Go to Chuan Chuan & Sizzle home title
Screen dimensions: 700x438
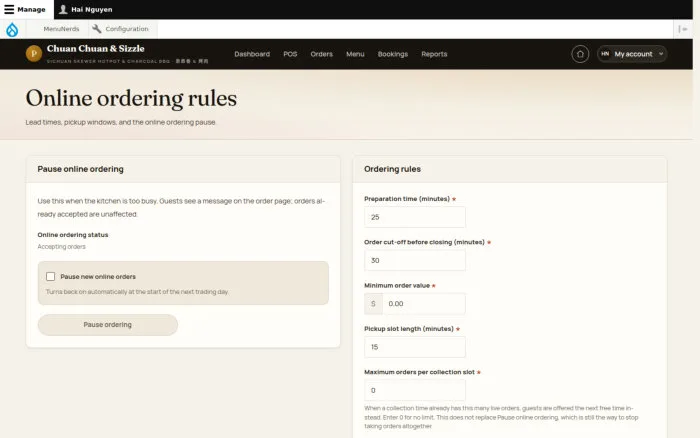(x=96, y=49)
